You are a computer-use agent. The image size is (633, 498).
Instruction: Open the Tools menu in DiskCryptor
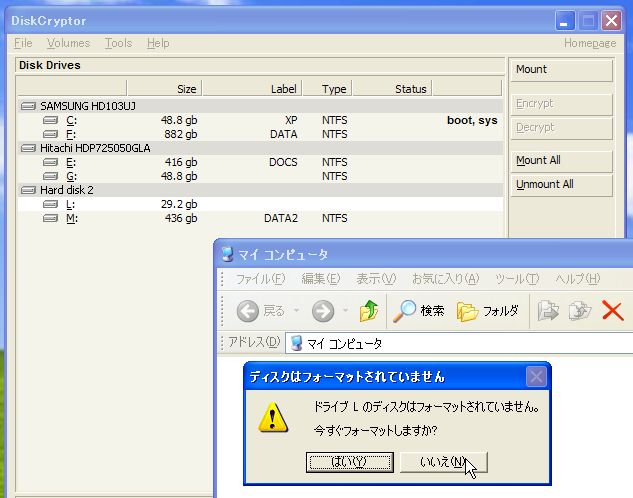pyautogui.click(x=118, y=43)
